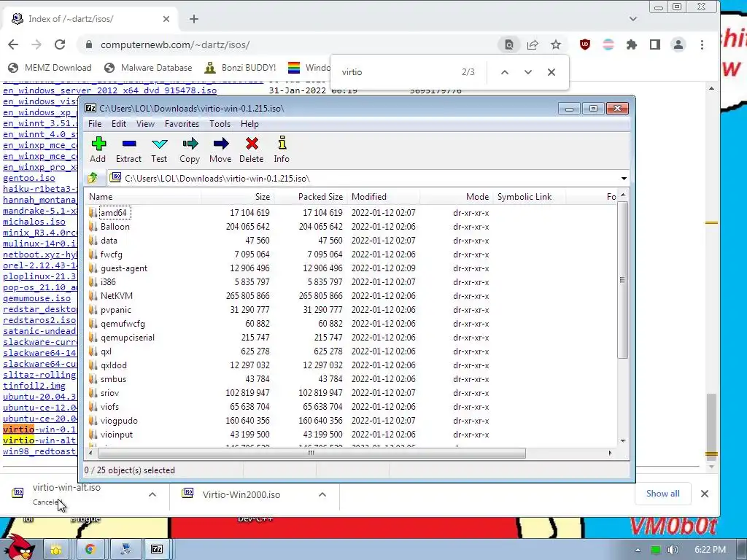Run the Test toolbar icon
Viewport: 747px width, 560px height.
point(159,149)
